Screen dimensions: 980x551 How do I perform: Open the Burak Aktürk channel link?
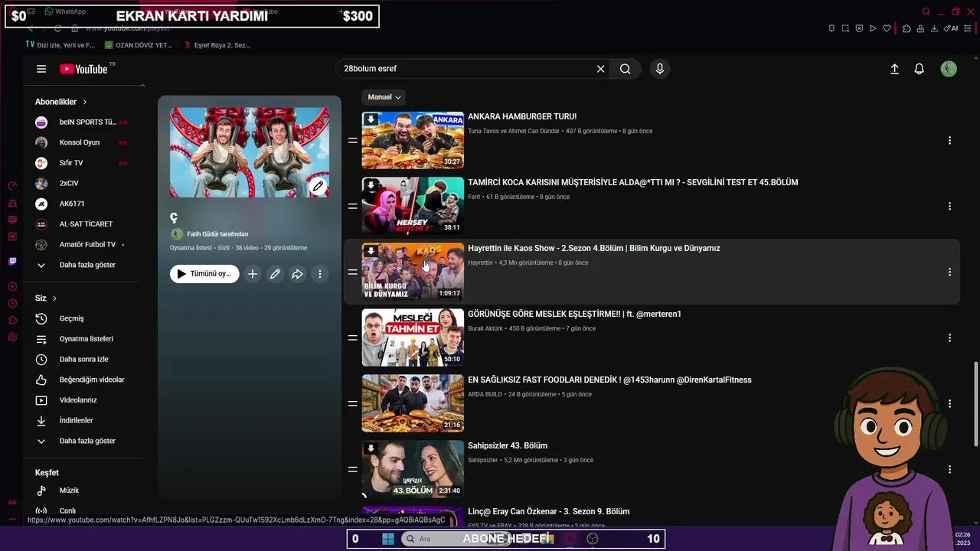pyautogui.click(x=485, y=329)
